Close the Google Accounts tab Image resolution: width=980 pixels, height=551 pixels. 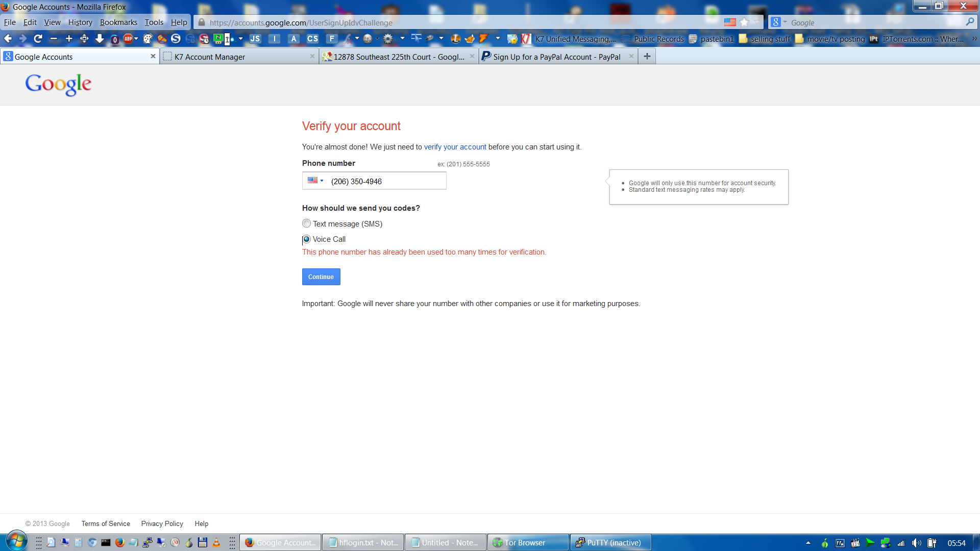click(x=153, y=56)
